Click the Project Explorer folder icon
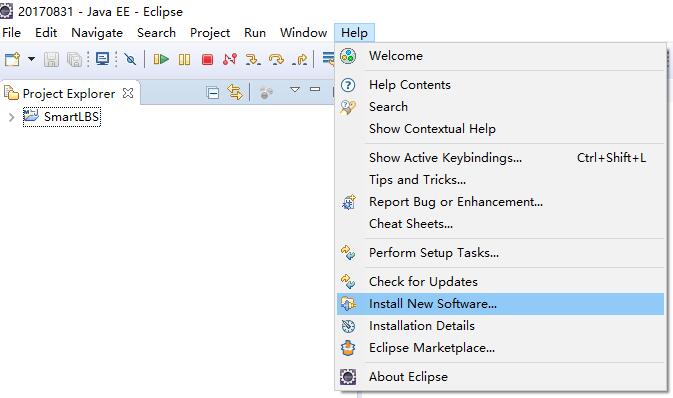Screen dimensions: 673x398 click(x=11, y=93)
